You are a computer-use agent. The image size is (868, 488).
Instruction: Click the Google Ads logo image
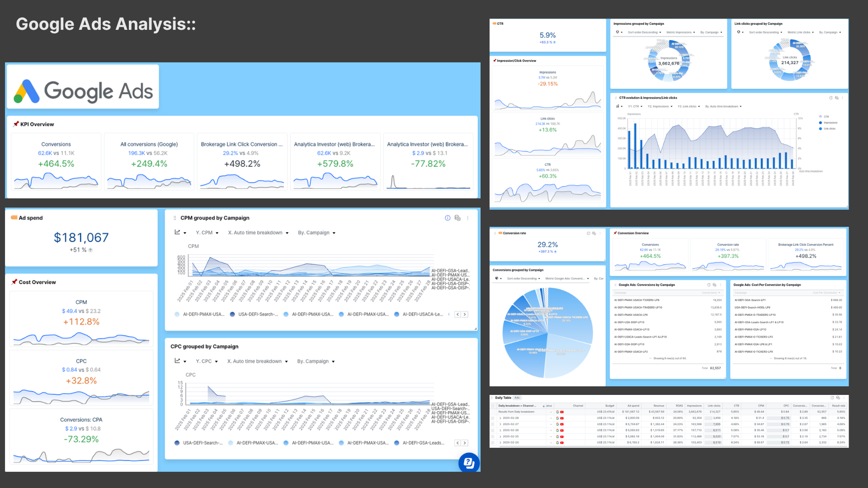coord(83,87)
